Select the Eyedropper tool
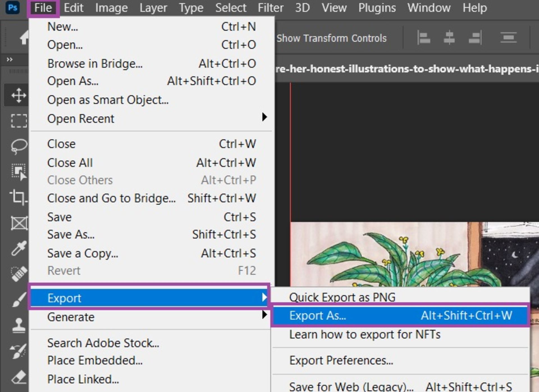The height and width of the screenshot is (392, 539). click(x=19, y=248)
